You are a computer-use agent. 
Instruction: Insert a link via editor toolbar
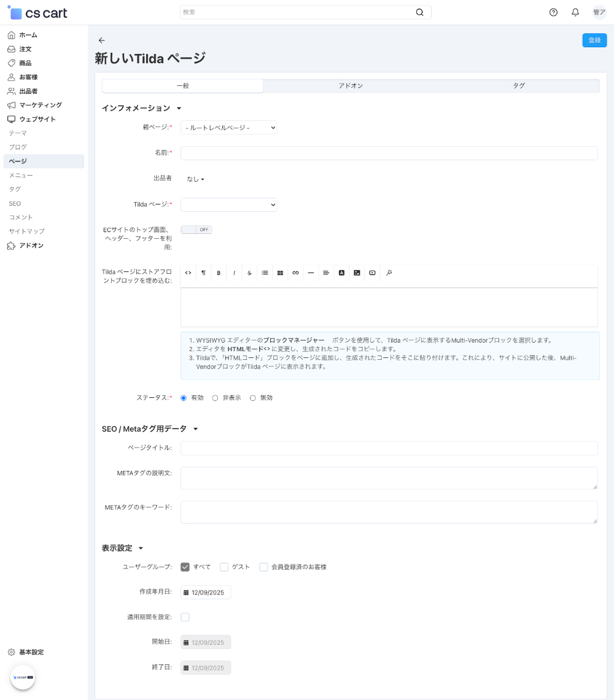(295, 273)
